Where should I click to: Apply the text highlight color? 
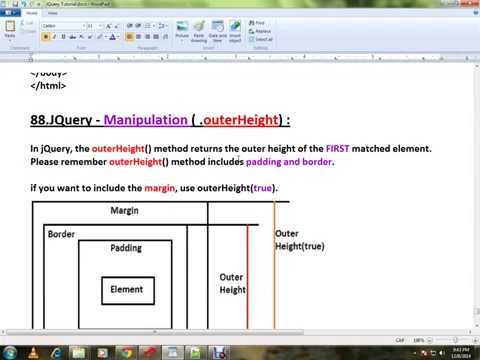[99, 37]
